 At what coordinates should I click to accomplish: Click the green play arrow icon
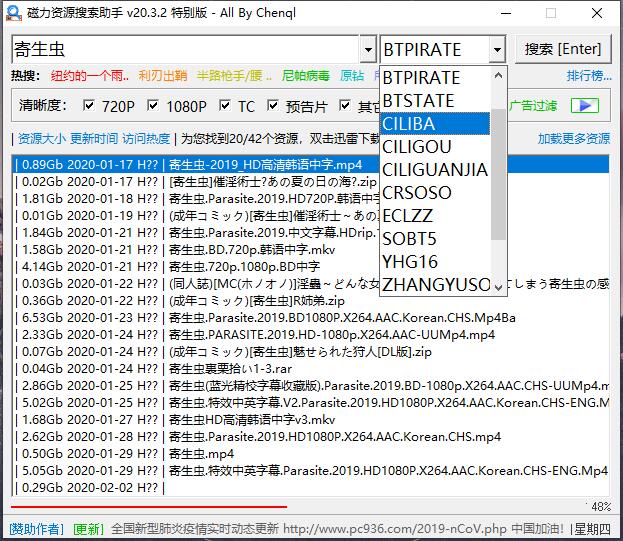584,105
